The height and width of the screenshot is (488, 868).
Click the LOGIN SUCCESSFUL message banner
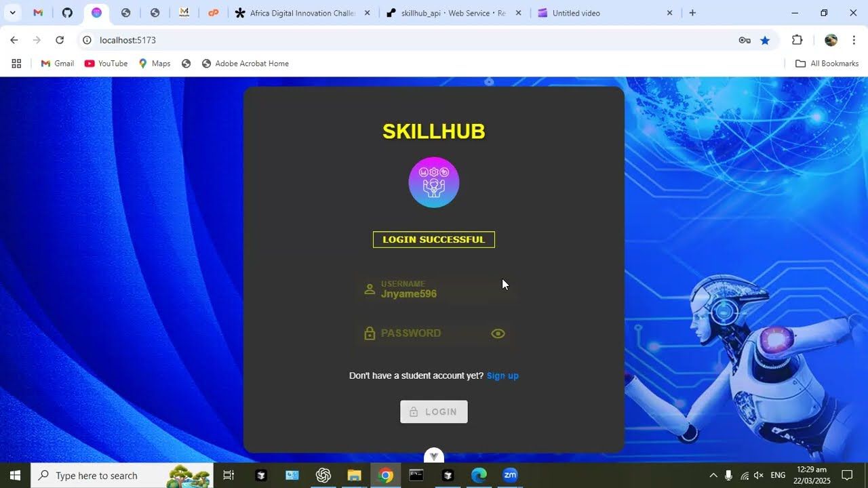[x=434, y=239]
